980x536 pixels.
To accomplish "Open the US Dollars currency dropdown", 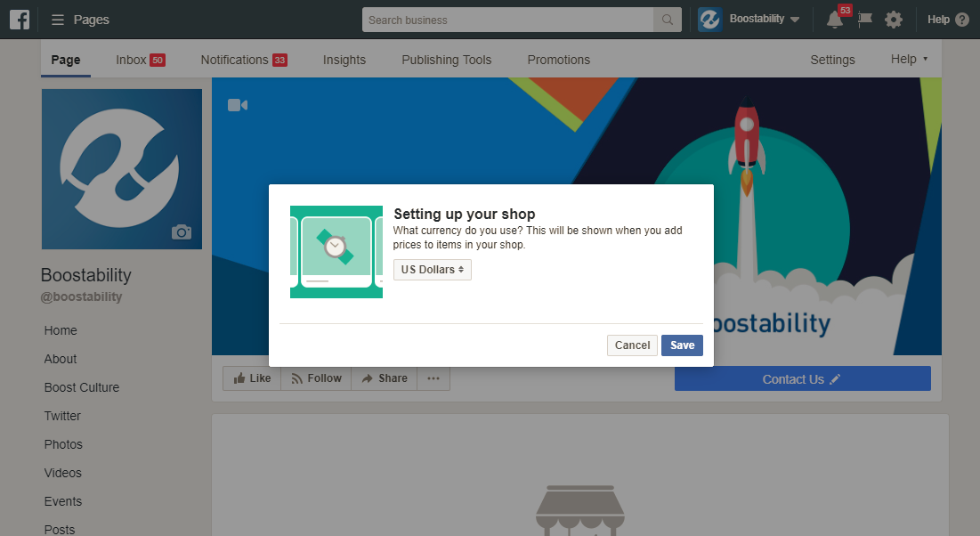I will [x=432, y=270].
